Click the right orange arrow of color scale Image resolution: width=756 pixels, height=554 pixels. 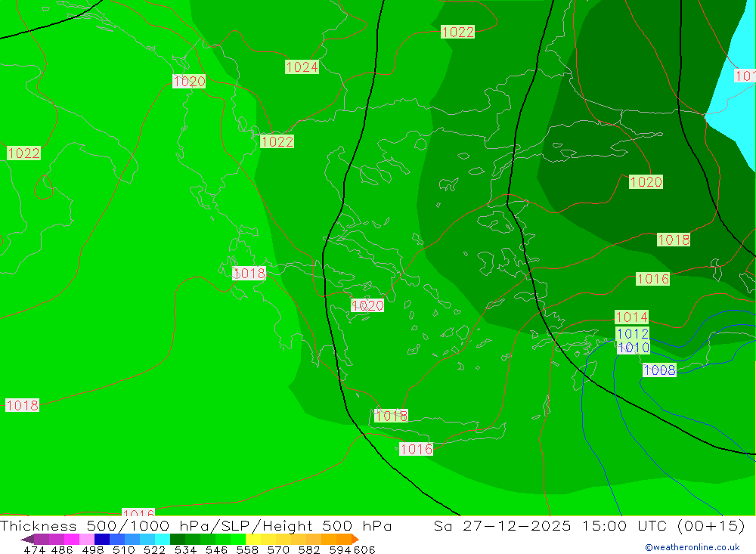click(x=355, y=540)
